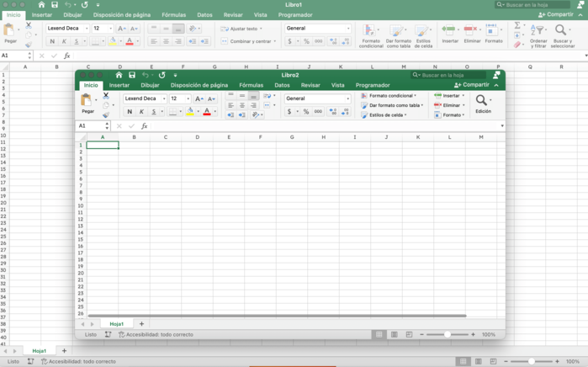Screen dimensions: 588x367
Task: Click Ajustar texto in Libro1 window
Action: [241, 29]
